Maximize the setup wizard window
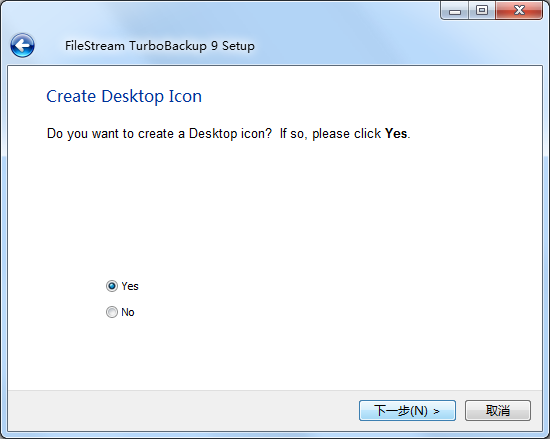Viewport: 550px width, 439px height. tap(482, 11)
